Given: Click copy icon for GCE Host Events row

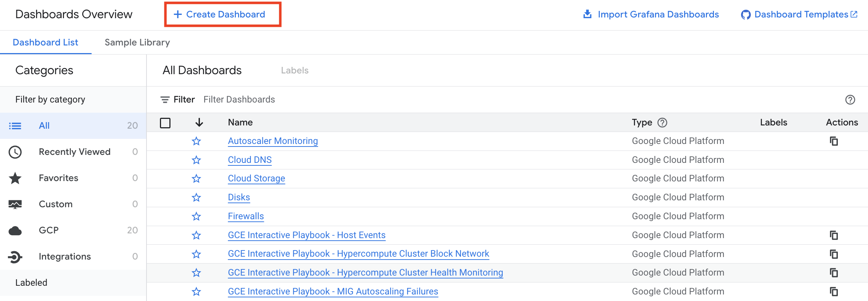Looking at the screenshot, I should pos(834,235).
